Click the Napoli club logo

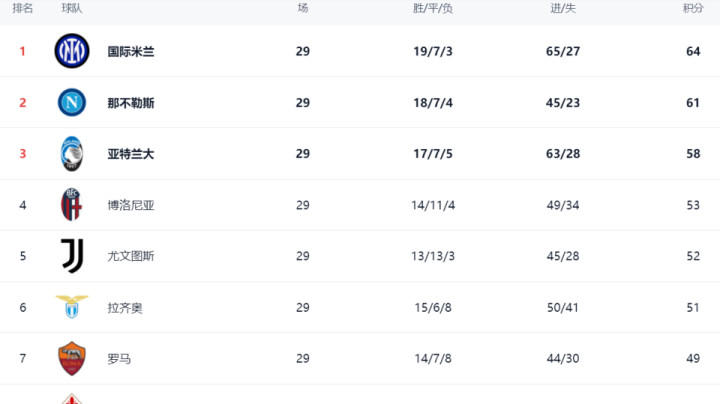click(x=72, y=102)
